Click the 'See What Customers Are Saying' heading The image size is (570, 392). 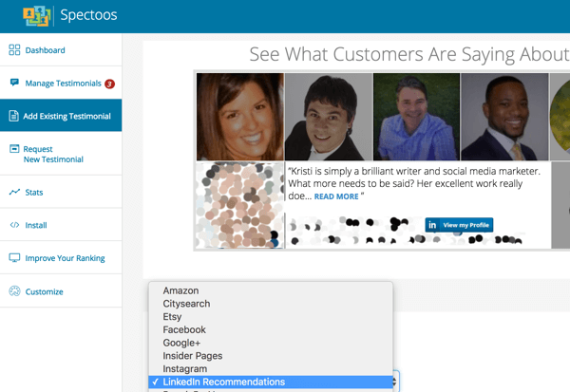[x=409, y=54]
